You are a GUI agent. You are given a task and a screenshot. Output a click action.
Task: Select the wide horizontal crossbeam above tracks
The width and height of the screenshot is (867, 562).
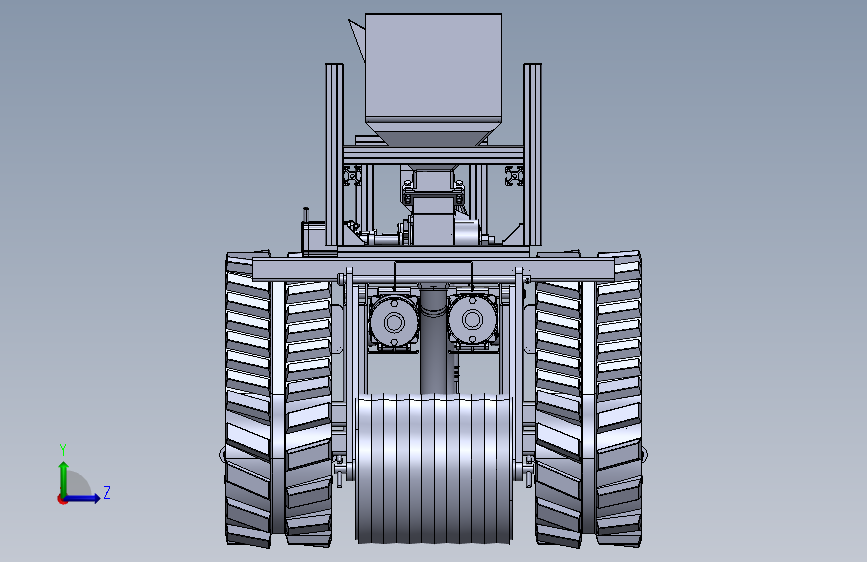coord(434,268)
